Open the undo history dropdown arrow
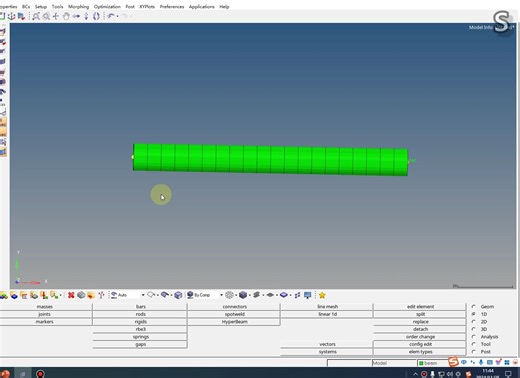The image size is (520, 378). (117, 16)
